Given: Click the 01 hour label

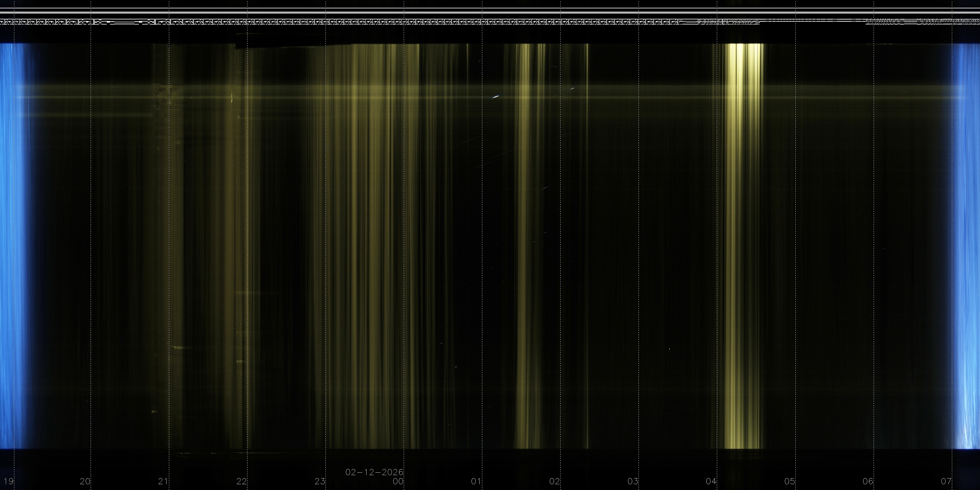Looking at the screenshot, I should [x=476, y=481].
